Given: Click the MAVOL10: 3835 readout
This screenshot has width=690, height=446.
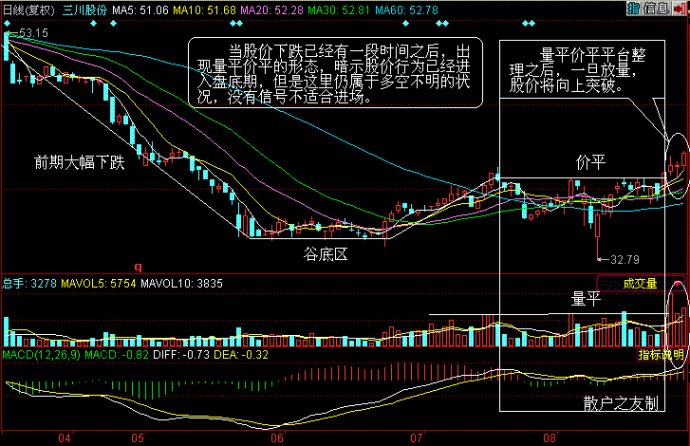Looking at the screenshot, I should click(181, 283).
